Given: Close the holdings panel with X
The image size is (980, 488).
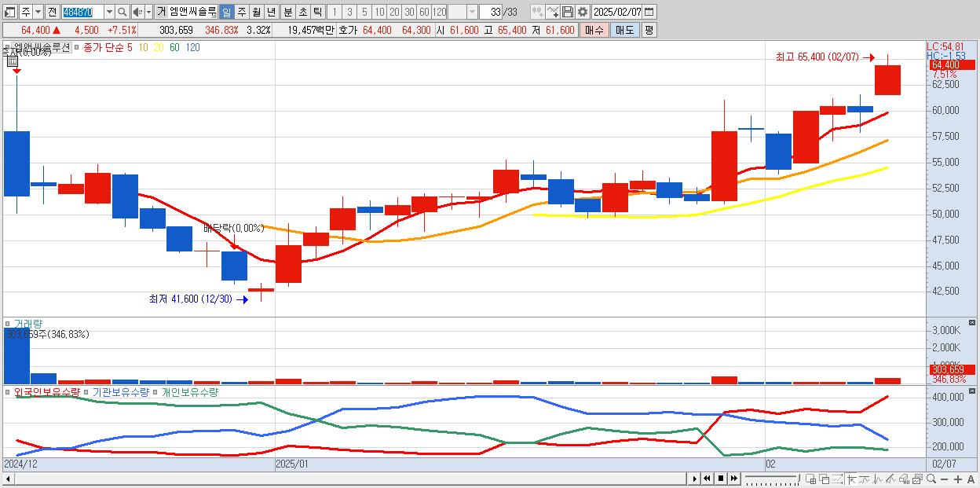Looking at the screenshot, I should 972,391.
